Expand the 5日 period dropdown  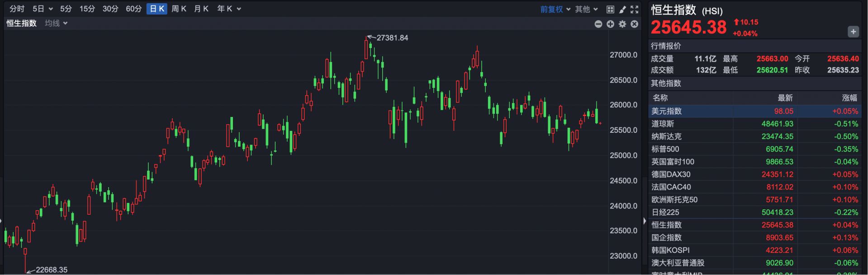[x=43, y=9]
